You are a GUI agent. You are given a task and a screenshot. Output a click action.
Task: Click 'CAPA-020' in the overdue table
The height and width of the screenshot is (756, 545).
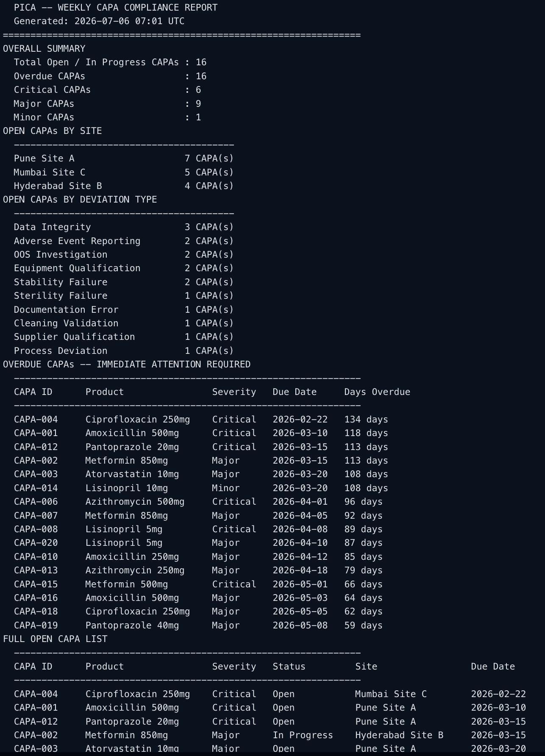pyautogui.click(x=36, y=543)
